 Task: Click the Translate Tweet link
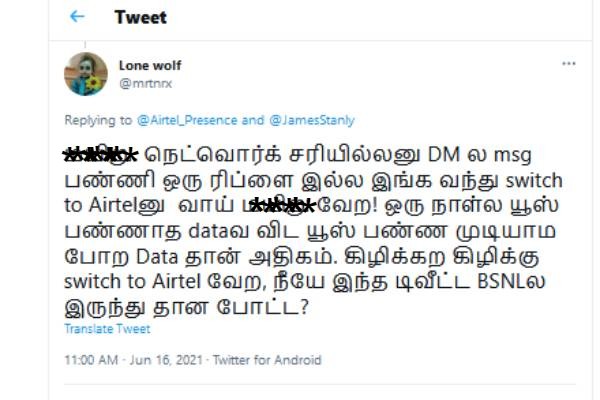point(107,329)
